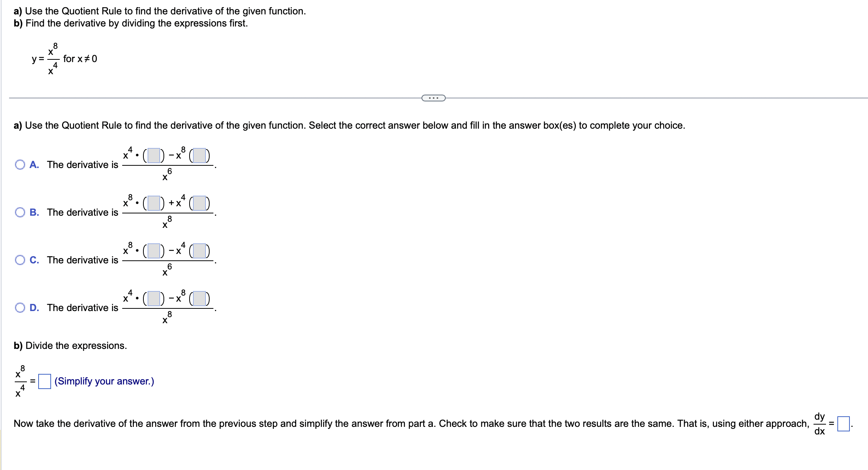Image resolution: width=868 pixels, height=470 pixels.
Task: Click the second answer box in choice B
Action: (x=201, y=203)
